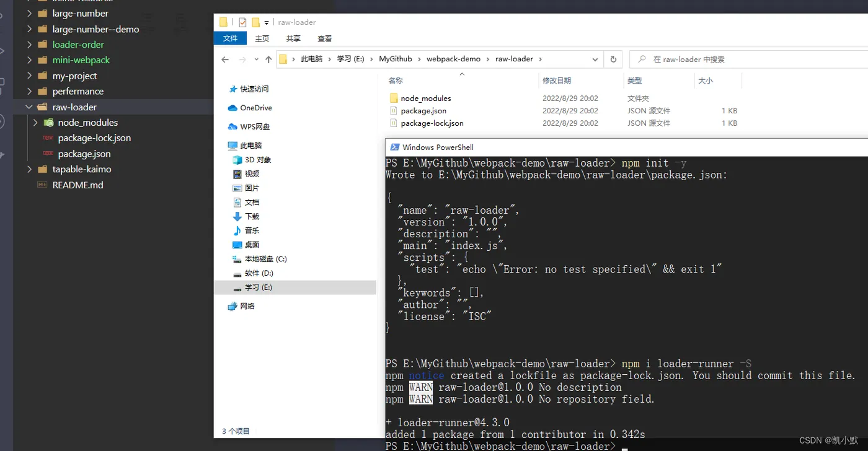Expand the large-number--demo folder in editor tree
This screenshot has width=868, height=451.
tap(29, 29)
